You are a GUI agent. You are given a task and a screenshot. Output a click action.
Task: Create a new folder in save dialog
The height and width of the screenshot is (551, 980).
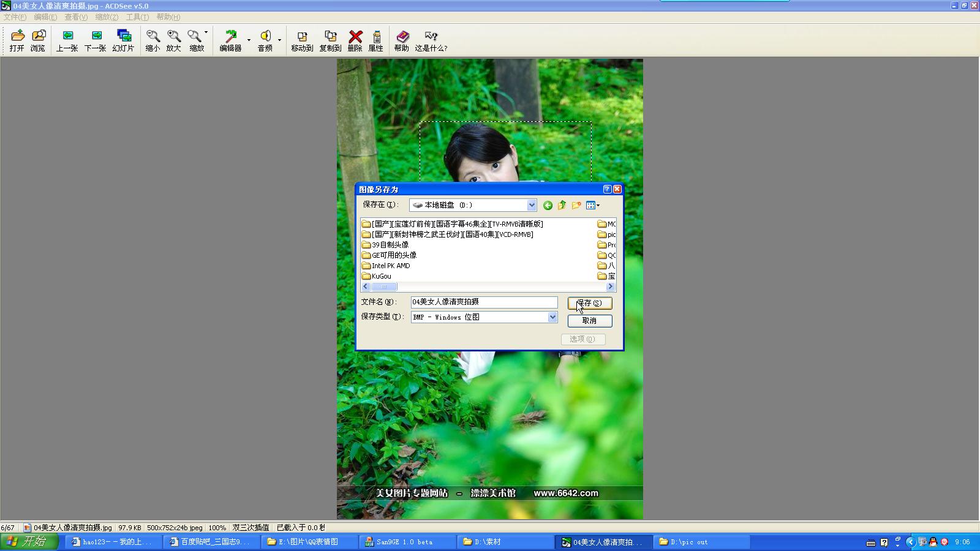tap(576, 206)
